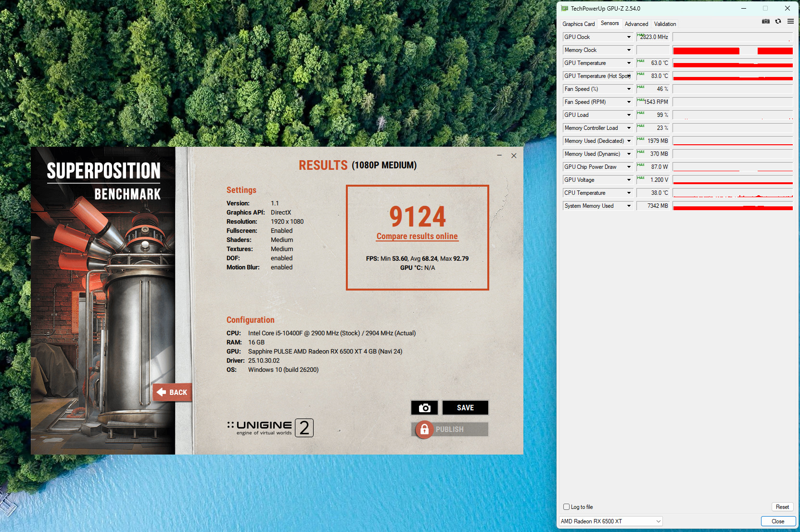This screenshot has width=800, height=532.
Task: Click the GPU Temperature value 63.0 °C
Action: pos(653,63)
